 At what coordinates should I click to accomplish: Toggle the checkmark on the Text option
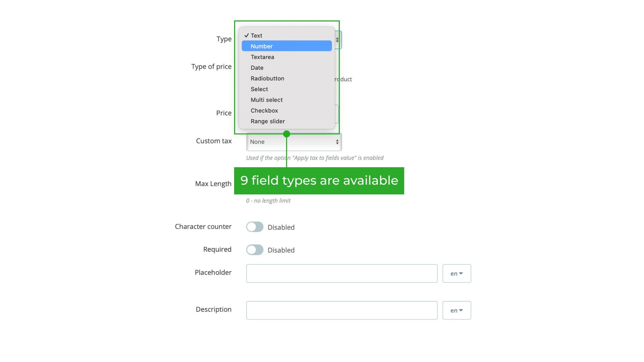point(247,35)
